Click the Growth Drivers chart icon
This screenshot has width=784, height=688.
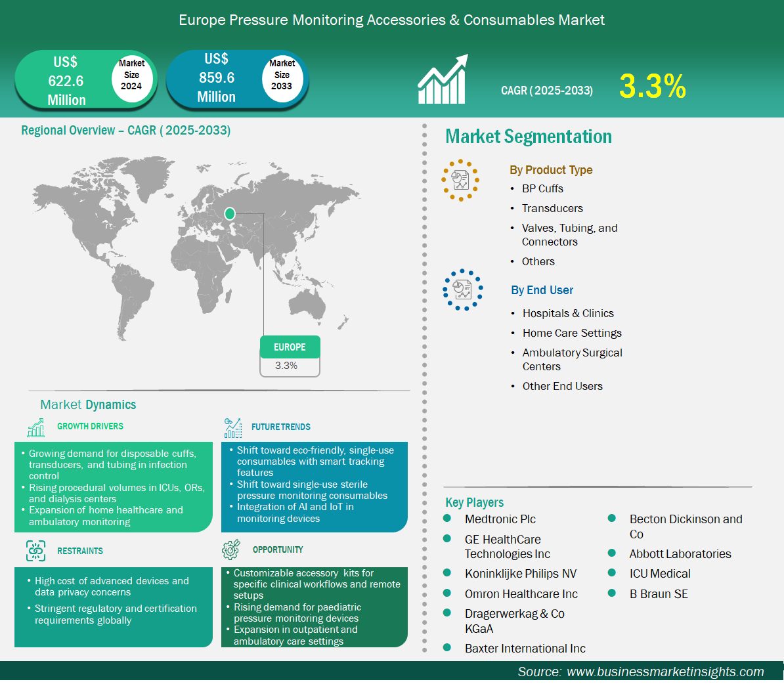pyautogui.click(x=36, y=427)
